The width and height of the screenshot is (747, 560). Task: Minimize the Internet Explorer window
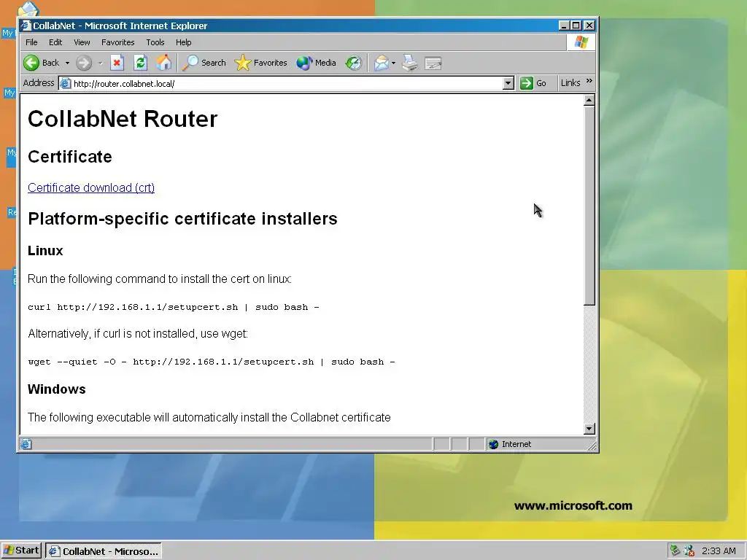coord(564,26)
